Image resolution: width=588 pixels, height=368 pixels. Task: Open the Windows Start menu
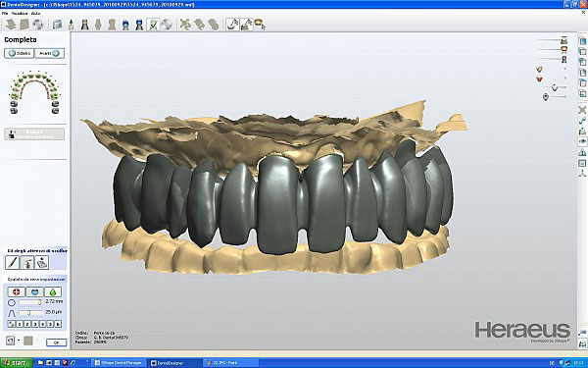point(17,363)
